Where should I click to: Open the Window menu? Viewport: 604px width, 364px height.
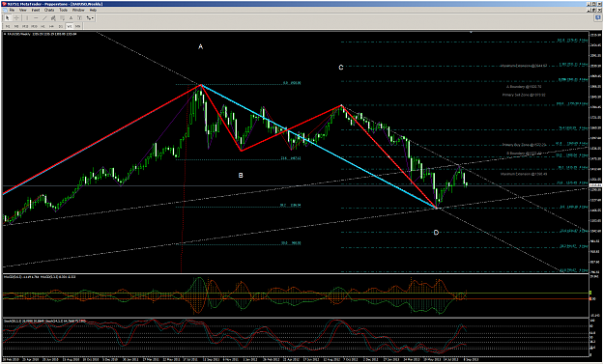pyautogui.click(x=78, y=10)
